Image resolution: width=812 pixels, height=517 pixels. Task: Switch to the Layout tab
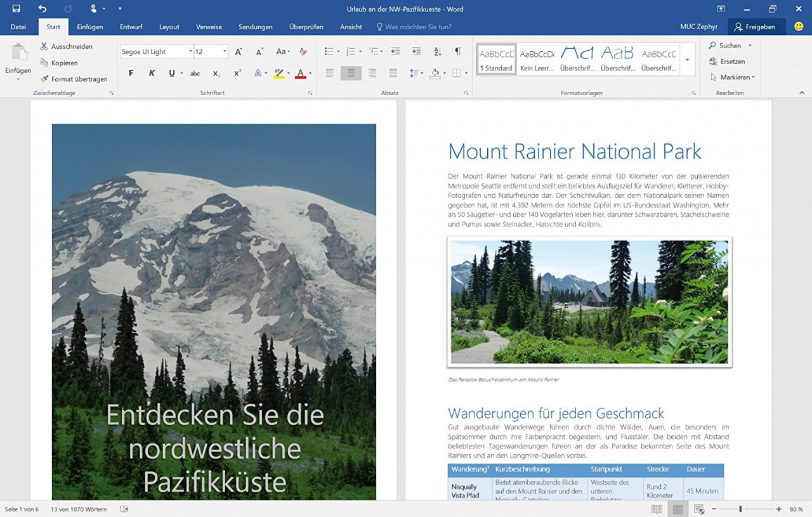pyautogui.click(x=169, y=27)
